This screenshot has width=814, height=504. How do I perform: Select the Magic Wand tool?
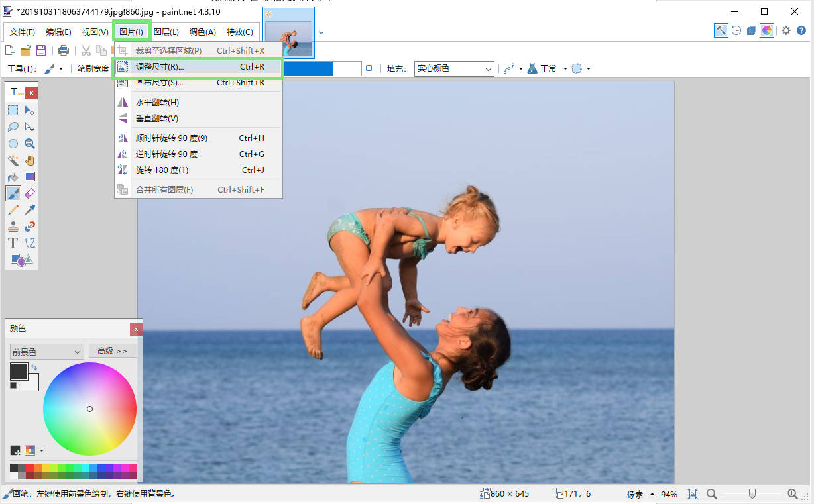(13, 160)
